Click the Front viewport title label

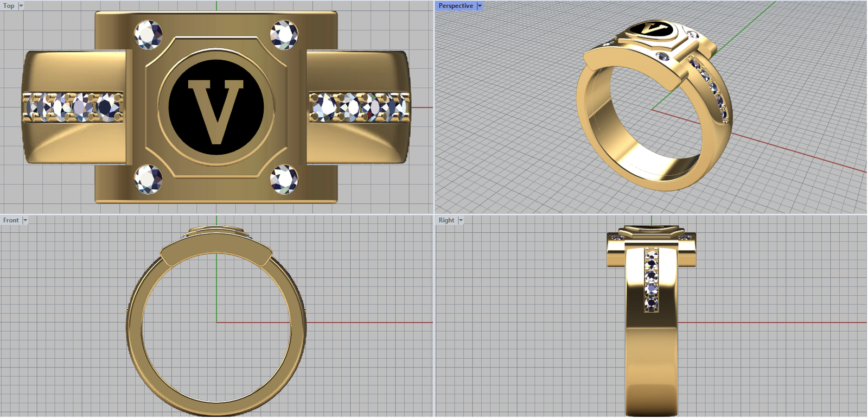11,220
